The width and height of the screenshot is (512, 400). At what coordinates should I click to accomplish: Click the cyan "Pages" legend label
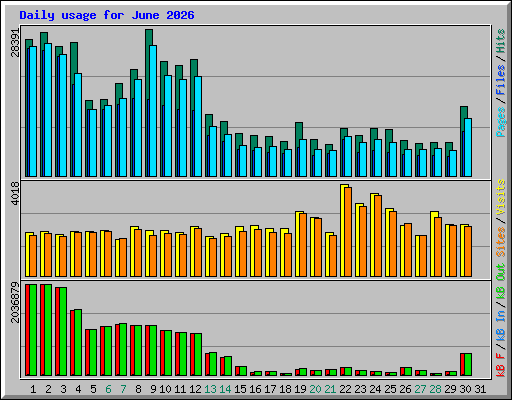point(501,122)
